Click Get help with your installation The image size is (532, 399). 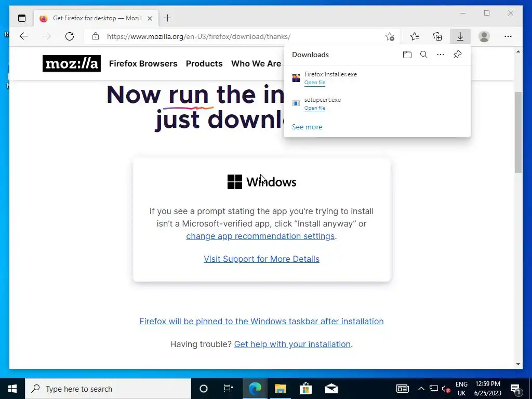(292, 344)
